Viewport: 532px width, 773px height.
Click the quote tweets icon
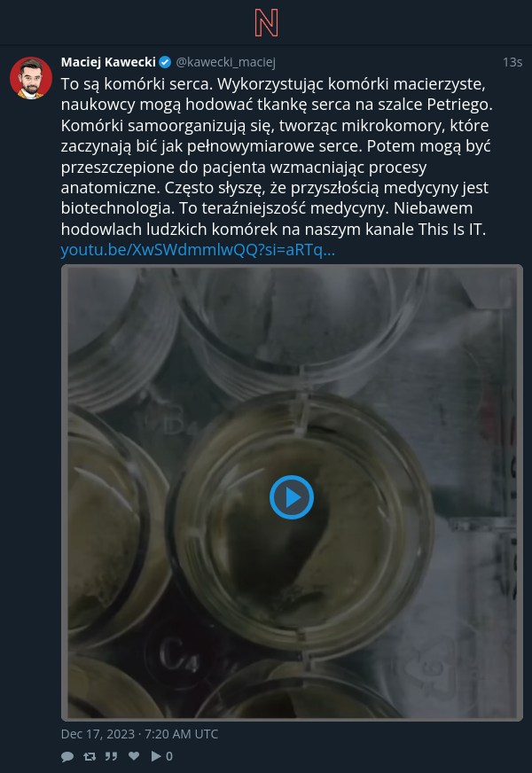coord(112,756)
